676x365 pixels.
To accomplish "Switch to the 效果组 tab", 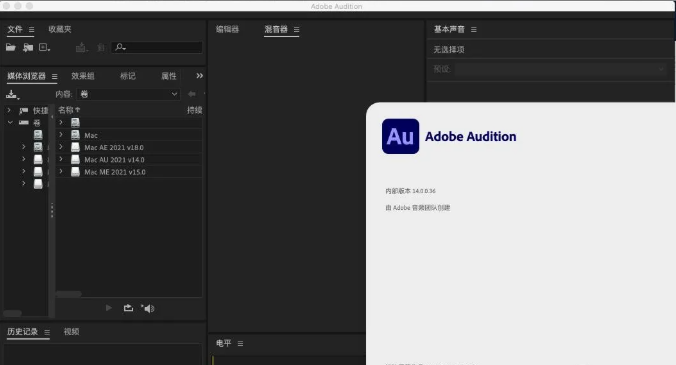I will (x=83, y=76).
